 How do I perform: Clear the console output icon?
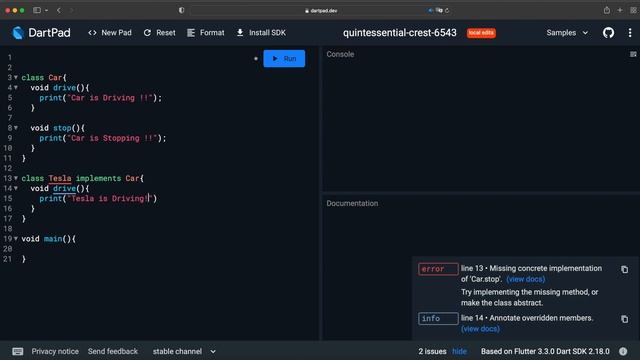633,54
